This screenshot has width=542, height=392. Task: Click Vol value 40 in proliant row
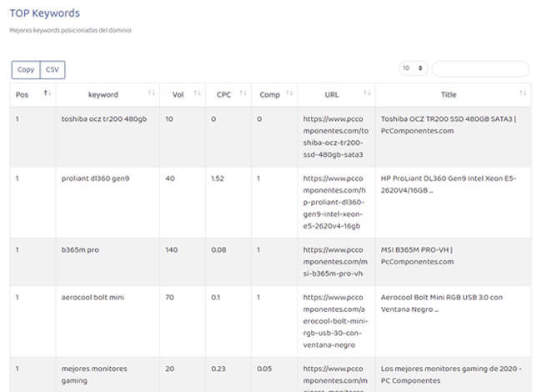coord(170,178)
